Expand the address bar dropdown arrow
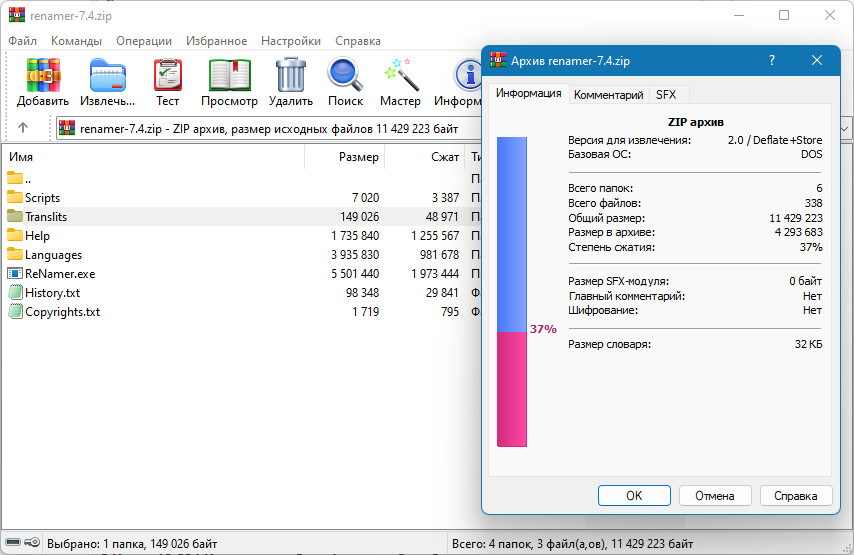This screenshot has height=555, width=854. 845,129
